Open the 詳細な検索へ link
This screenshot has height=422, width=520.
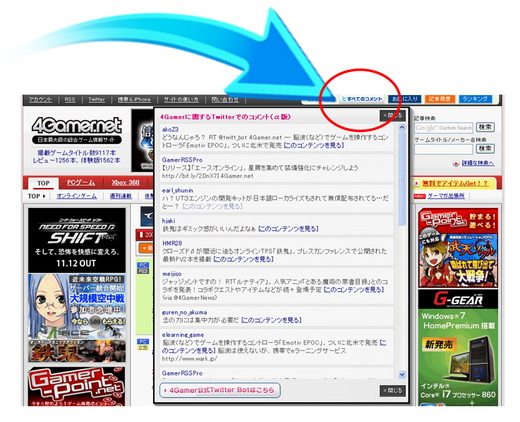pos(477,163)
